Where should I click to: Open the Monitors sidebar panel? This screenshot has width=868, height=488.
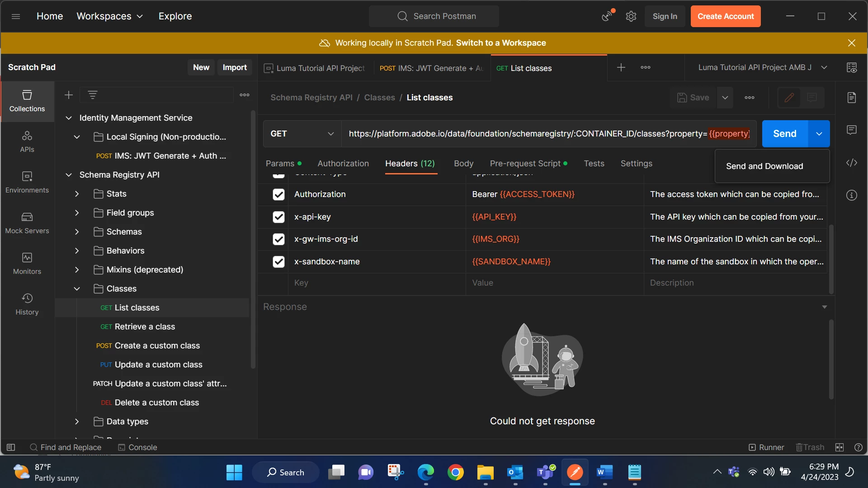[27, 263]
